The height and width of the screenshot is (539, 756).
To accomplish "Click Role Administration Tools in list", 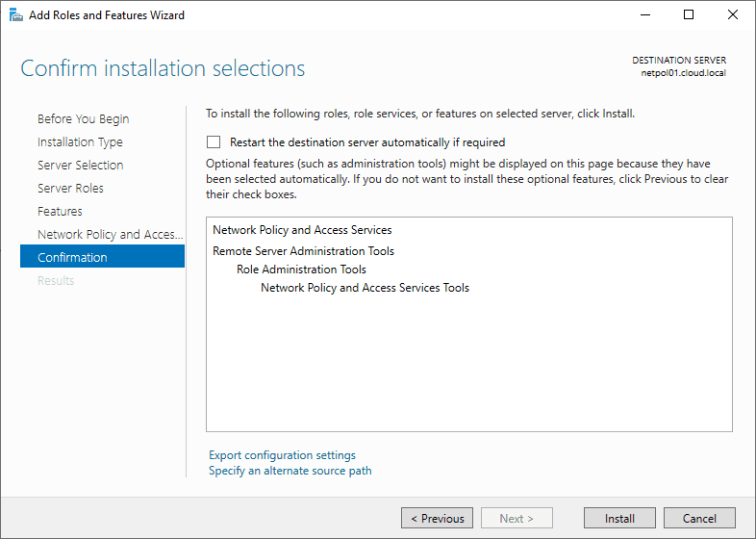I will [301, 269].
